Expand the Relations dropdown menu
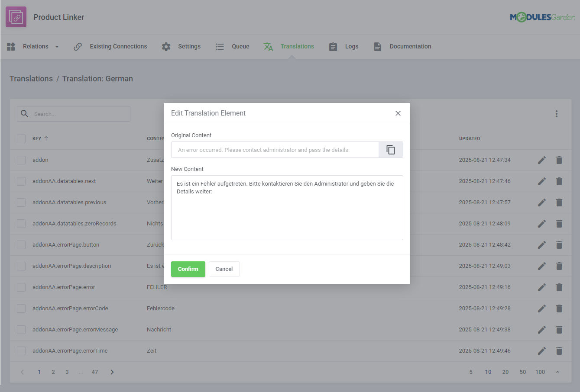Image resolution: width=580 pixels, height=392 pixels. coord(56,46)
